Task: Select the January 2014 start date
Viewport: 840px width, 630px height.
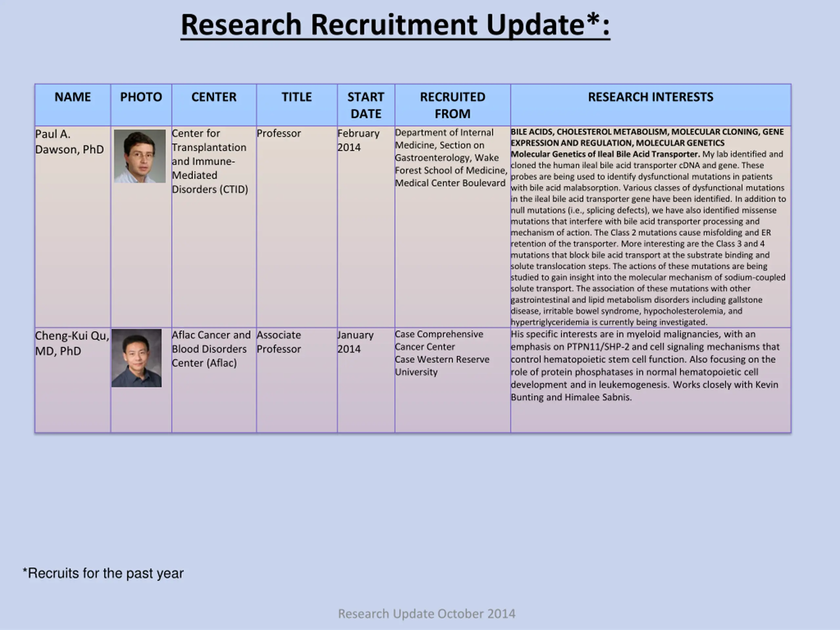Action: tap(355, 342)
